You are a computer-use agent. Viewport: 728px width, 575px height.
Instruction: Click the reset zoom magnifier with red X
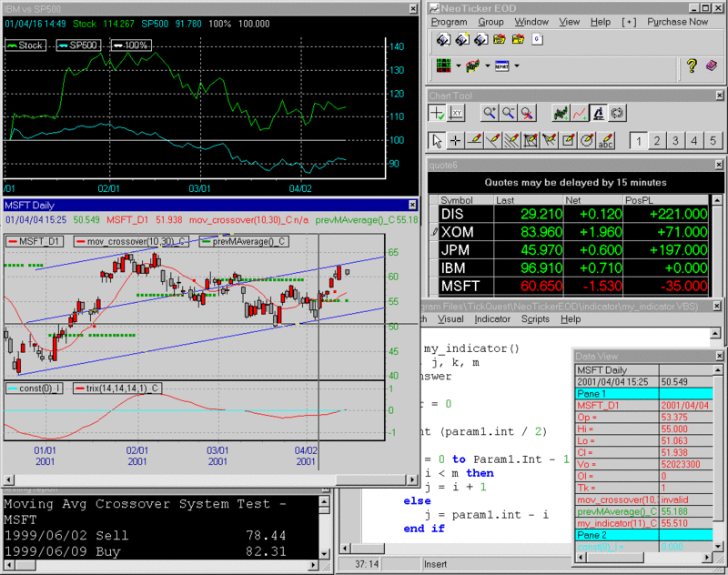tap(527, 113)
